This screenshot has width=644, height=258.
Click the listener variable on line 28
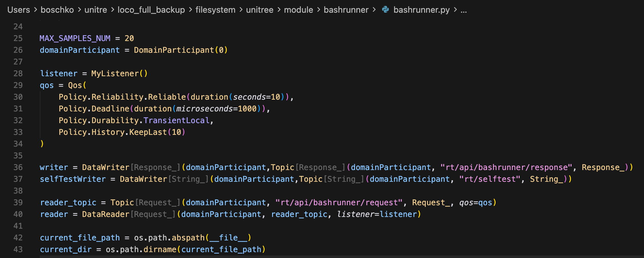click(x=59, y=74)
